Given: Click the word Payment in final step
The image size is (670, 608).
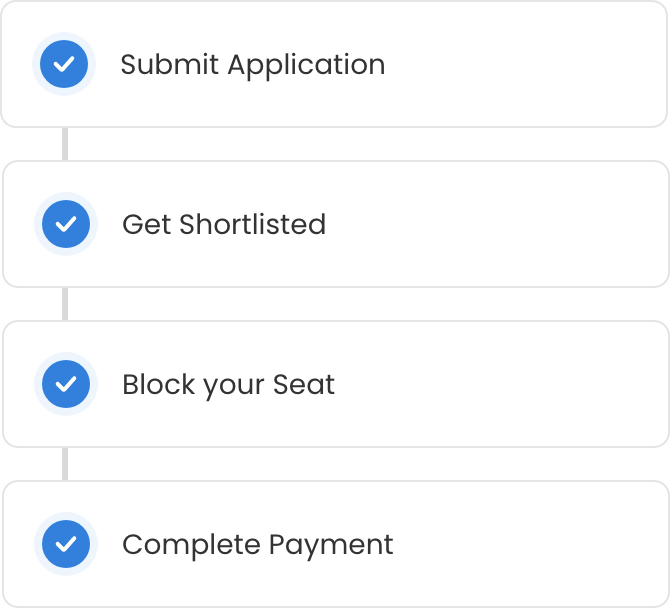Looking at the screenshot, I should coord(331,546).
